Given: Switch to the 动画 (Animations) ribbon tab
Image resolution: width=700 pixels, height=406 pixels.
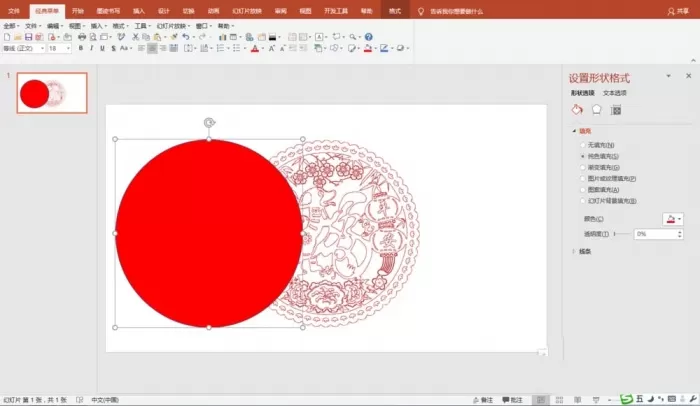Looking at the screenshot, I should 213,11.
